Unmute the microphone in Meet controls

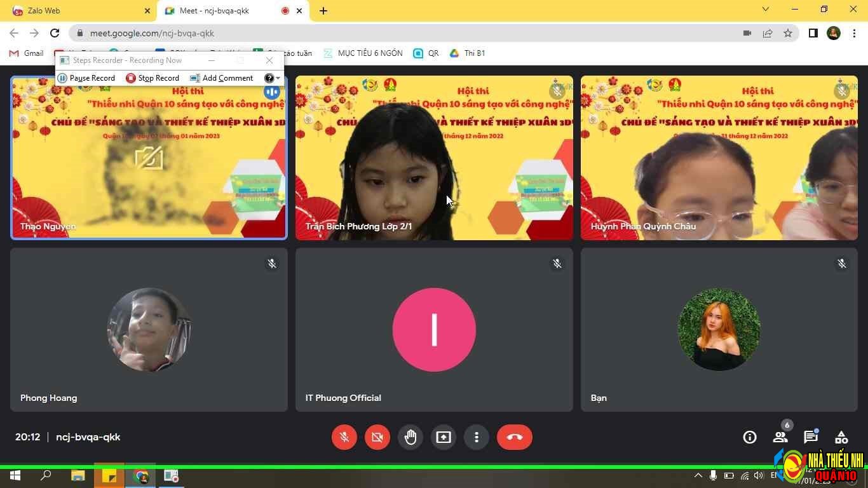tap(344, 437)
